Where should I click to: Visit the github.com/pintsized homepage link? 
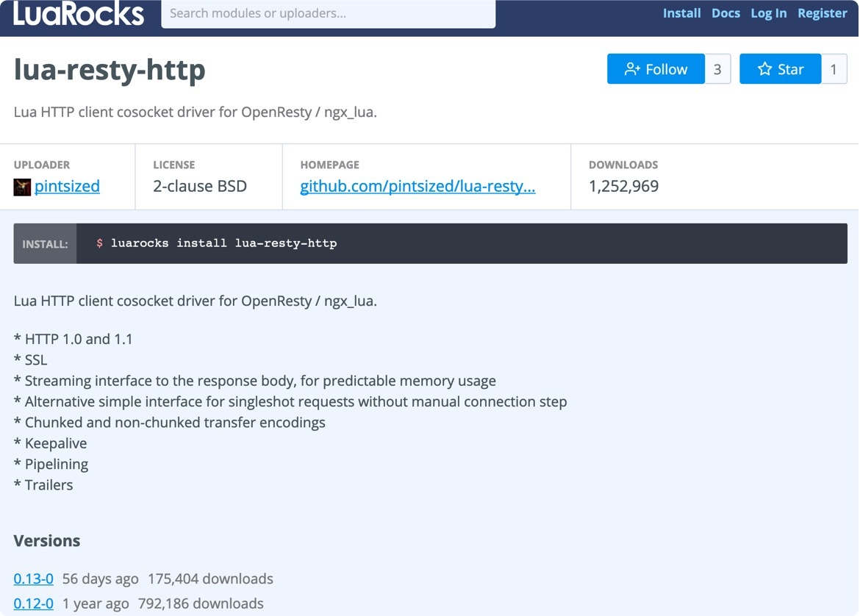418,187
